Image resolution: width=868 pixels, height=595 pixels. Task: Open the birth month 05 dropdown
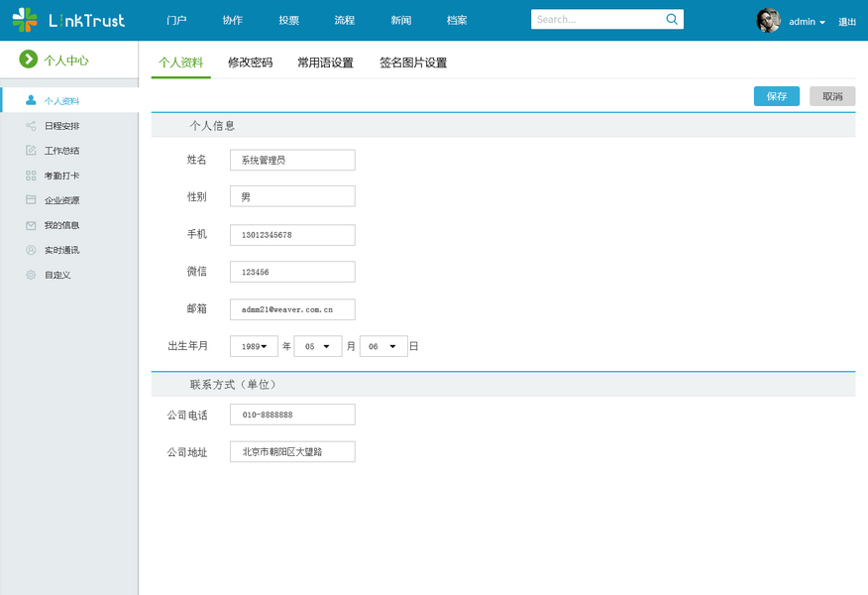318,346
